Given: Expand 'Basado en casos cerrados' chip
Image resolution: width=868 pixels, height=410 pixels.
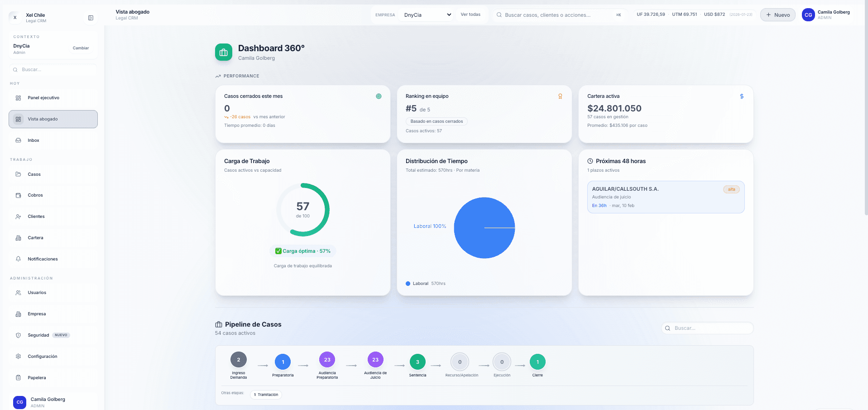Looking at the screenshot, I should point(436,121).
